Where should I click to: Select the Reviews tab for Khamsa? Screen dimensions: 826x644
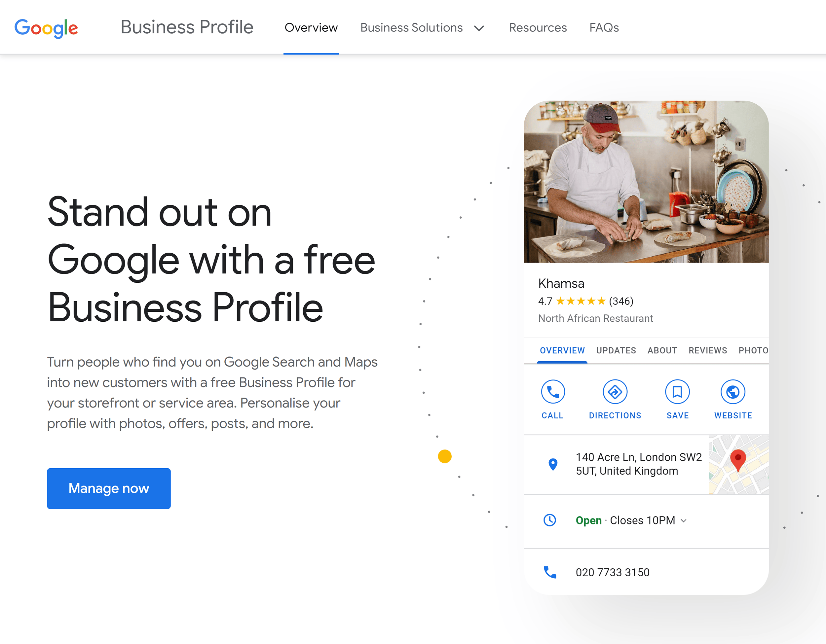(708, 350)
